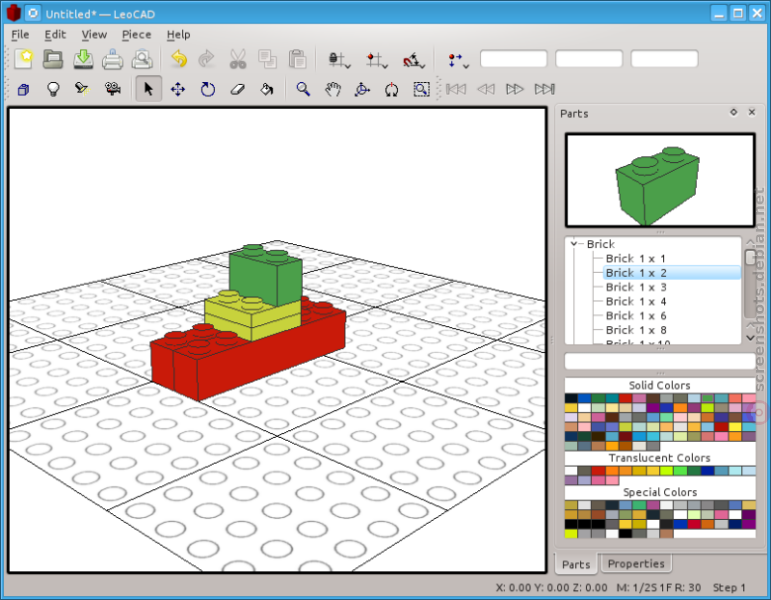Select Brick 1 x 1 in list
The width and height of the screenshot is (771, 600).
click(x=635, y=258)
